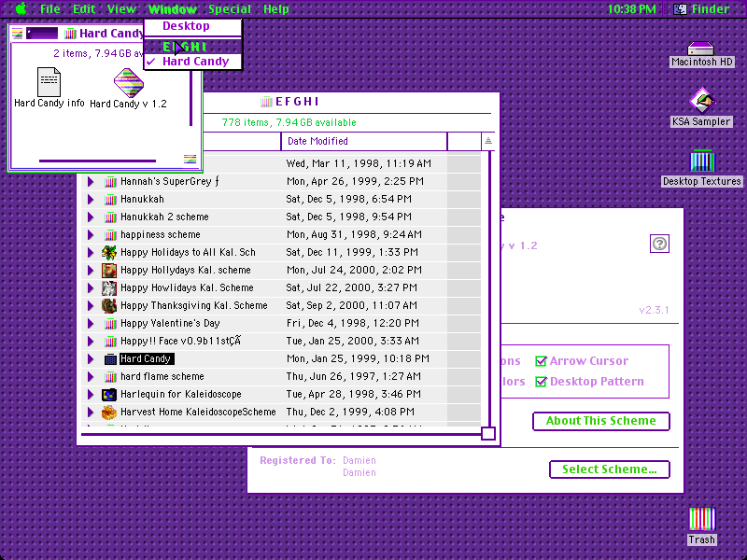Screen dimensions: 747x560
Task: Select the Hanukkah 2 scheme folder icon
Action: [110, 217]
